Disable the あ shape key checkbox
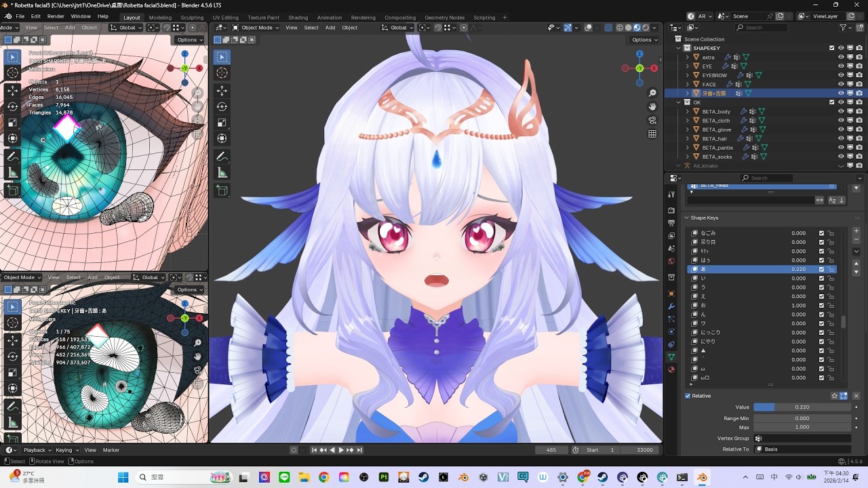The image size is (868, 488). click(x=821, y=269)
